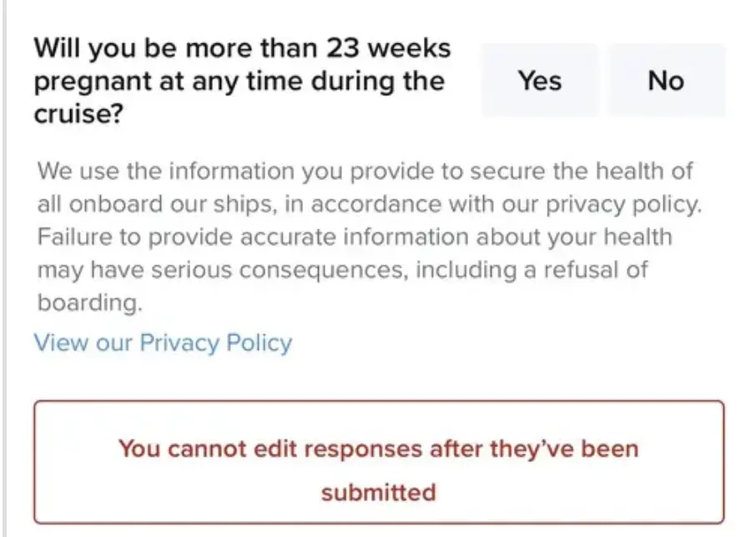Answer No to being over 23 weeks pregnant
Viewport: 756px width, 537px height.
coord(666,81)
